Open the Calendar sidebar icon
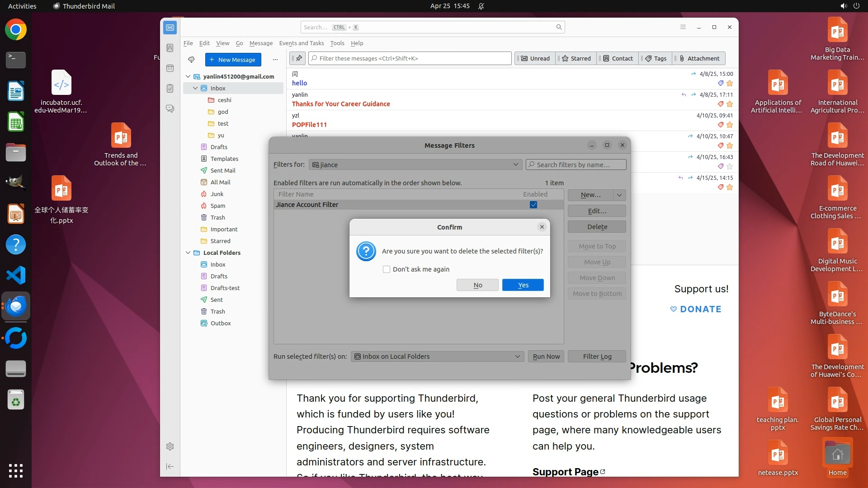 pos(170,68)
